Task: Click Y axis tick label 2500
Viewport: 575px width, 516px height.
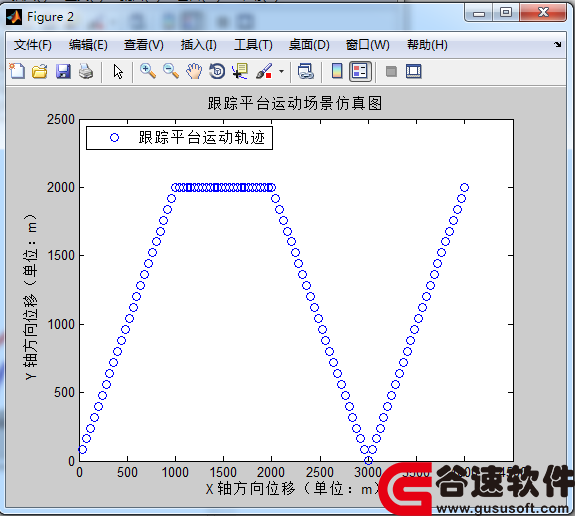Action: point(61,120)
